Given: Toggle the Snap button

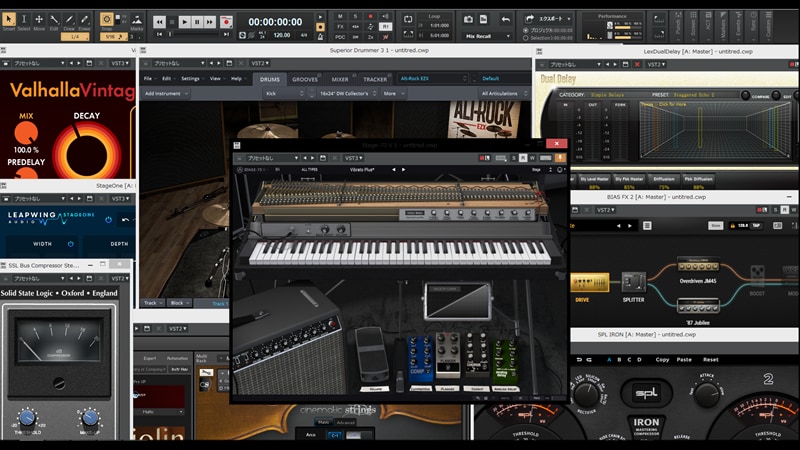Looking at the screenshot, I should tap(107, 19).
